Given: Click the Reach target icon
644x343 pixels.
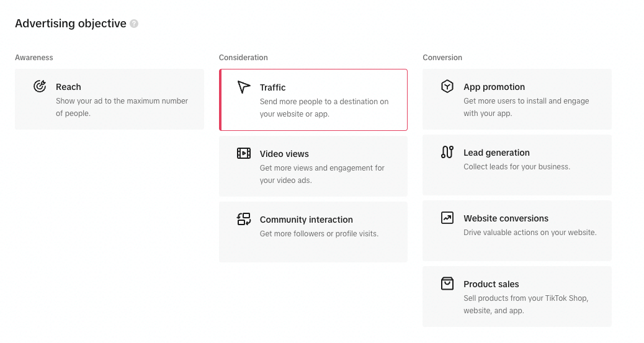Looking at the screenshot, I should click(x=40, y=86).
